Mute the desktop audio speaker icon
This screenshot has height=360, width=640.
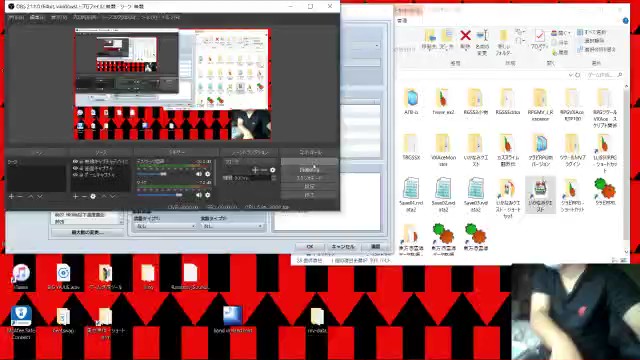tap(199, 174)
